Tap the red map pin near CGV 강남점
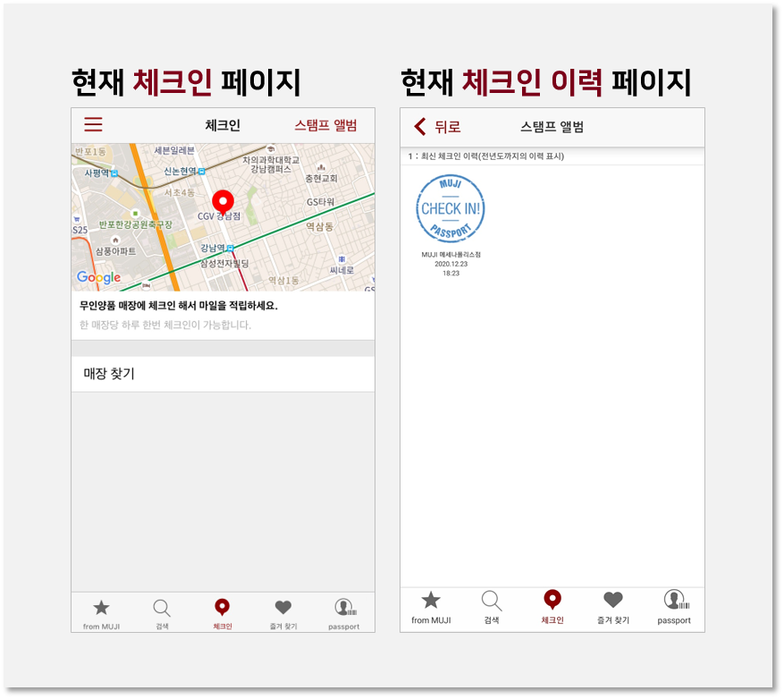This screenshot has width=784, height=699. pos(223,200)
